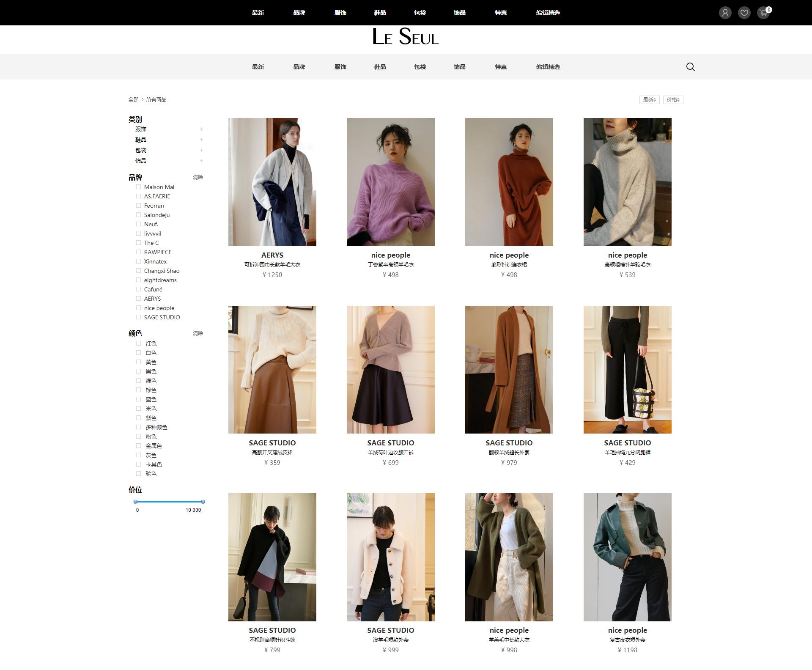The width and height of the screenshot is (812, 670).
Task: Click the price slider's right handle
Action: [203, 502]
